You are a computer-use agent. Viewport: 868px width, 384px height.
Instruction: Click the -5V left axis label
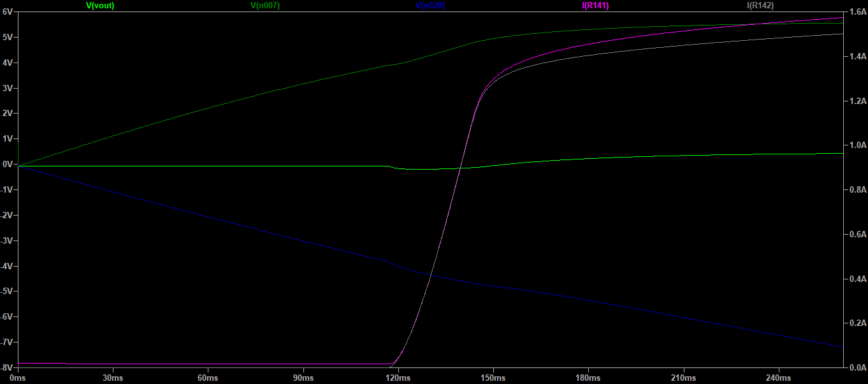coord(8,291)
